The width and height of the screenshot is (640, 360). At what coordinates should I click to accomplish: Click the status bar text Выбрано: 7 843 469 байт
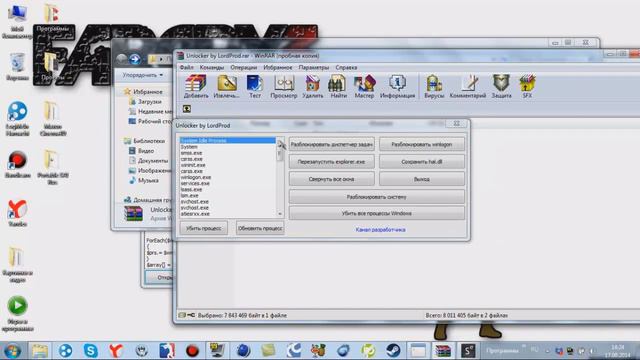242,316
